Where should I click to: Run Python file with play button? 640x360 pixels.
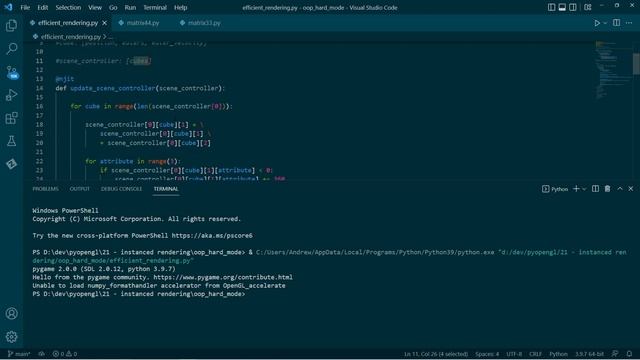[x=597, y=23]
